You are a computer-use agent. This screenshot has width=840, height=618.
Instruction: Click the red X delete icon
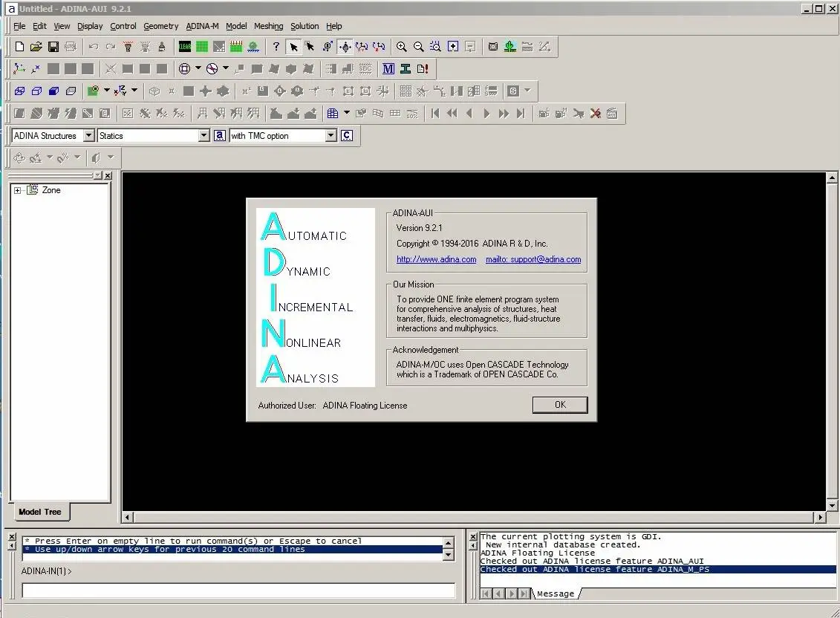[595, 113]
